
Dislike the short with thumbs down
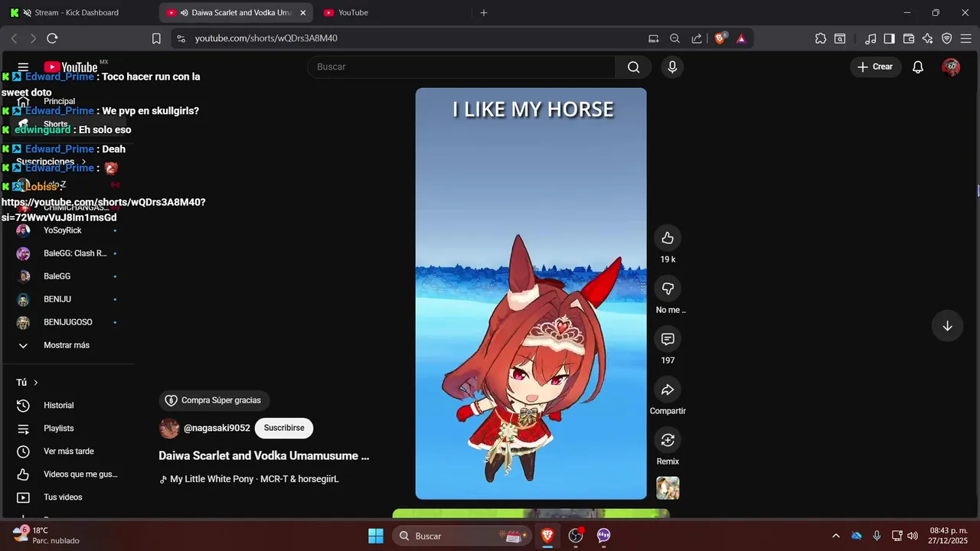pyautogui.click(x=668, y=289)
